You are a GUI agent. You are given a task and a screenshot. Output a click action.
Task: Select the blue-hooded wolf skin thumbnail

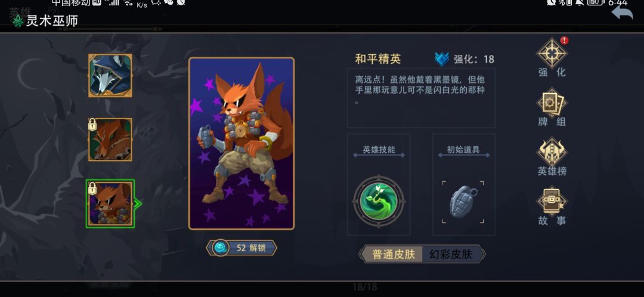point(110,76)
